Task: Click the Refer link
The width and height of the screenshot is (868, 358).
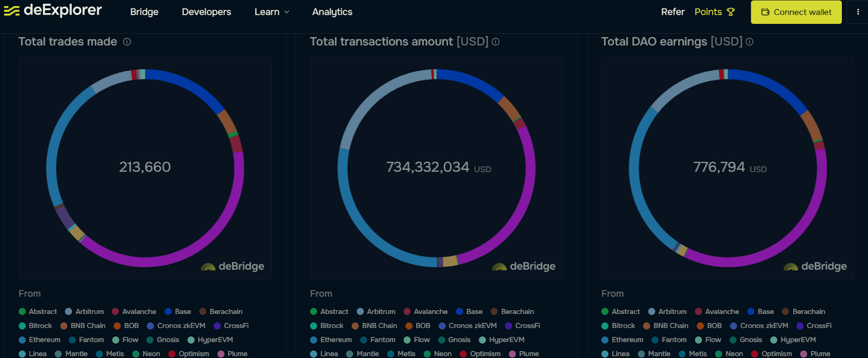Action: coord(673,12)
